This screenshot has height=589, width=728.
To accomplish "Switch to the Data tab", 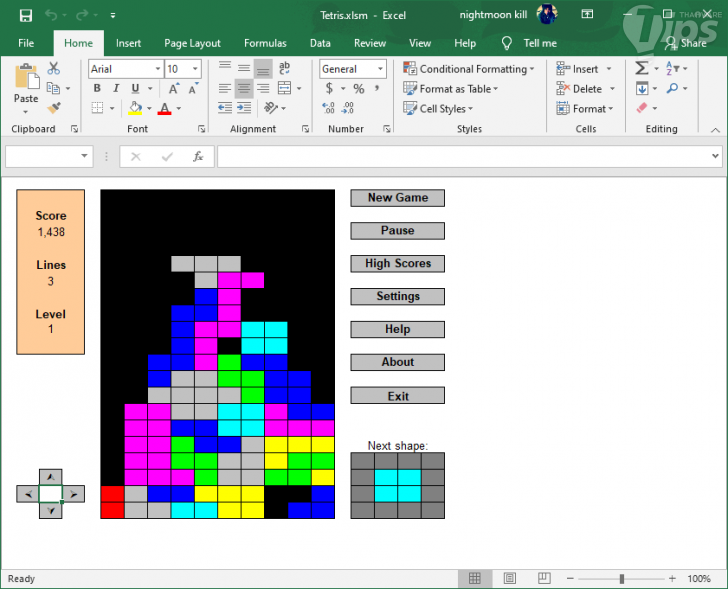I will [320, 43].
